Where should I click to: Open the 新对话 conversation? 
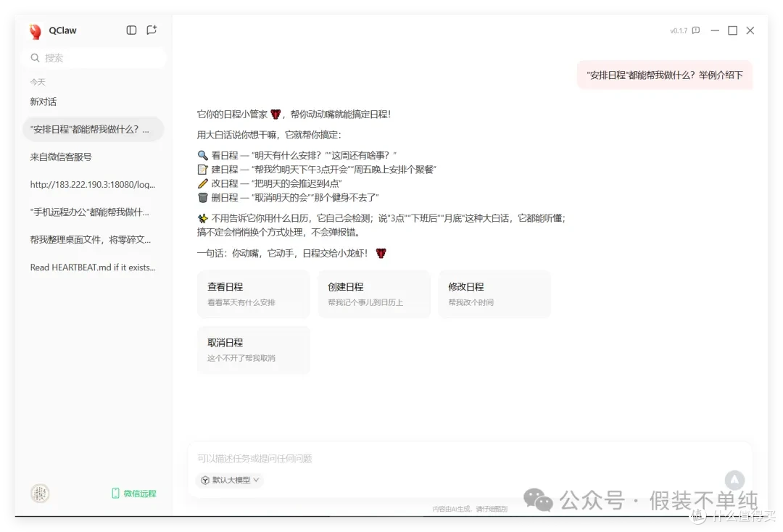click(x=94, y=101)
